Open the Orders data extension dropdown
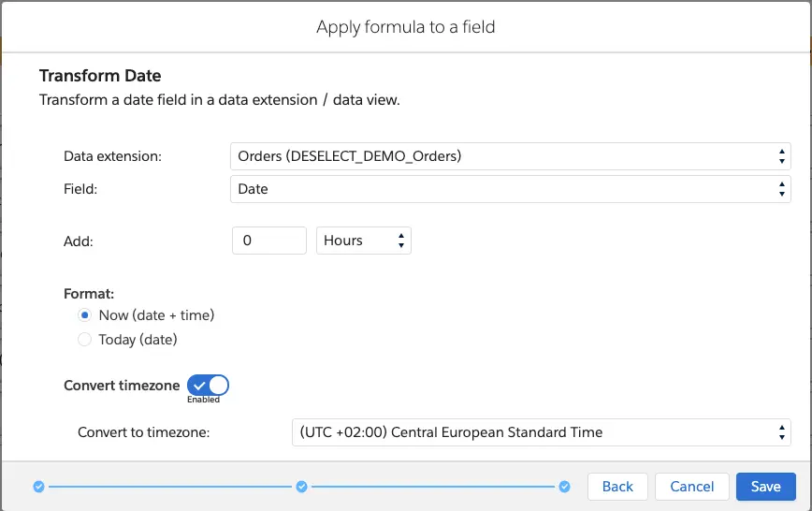This screenshot has width=812, height=511. point(510,156)
